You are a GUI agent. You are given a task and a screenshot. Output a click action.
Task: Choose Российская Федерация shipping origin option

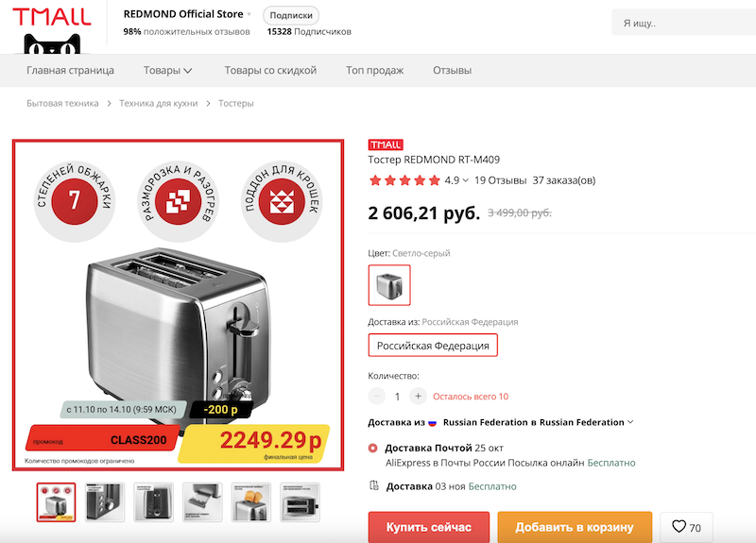click(433, 346)
